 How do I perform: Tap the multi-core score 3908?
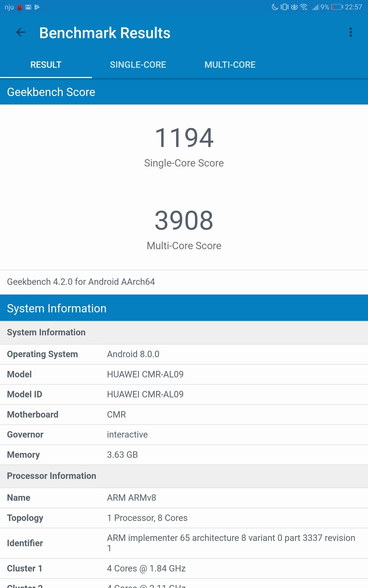click(184, 220)
